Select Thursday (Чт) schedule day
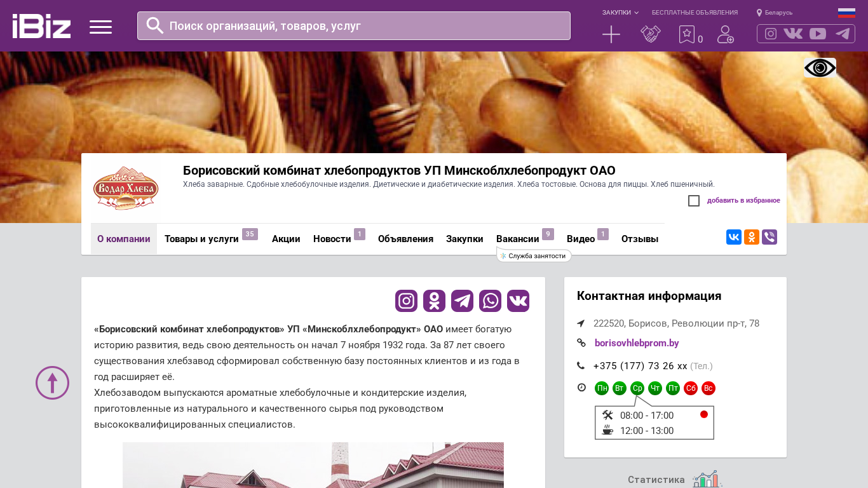 point(655,388)
